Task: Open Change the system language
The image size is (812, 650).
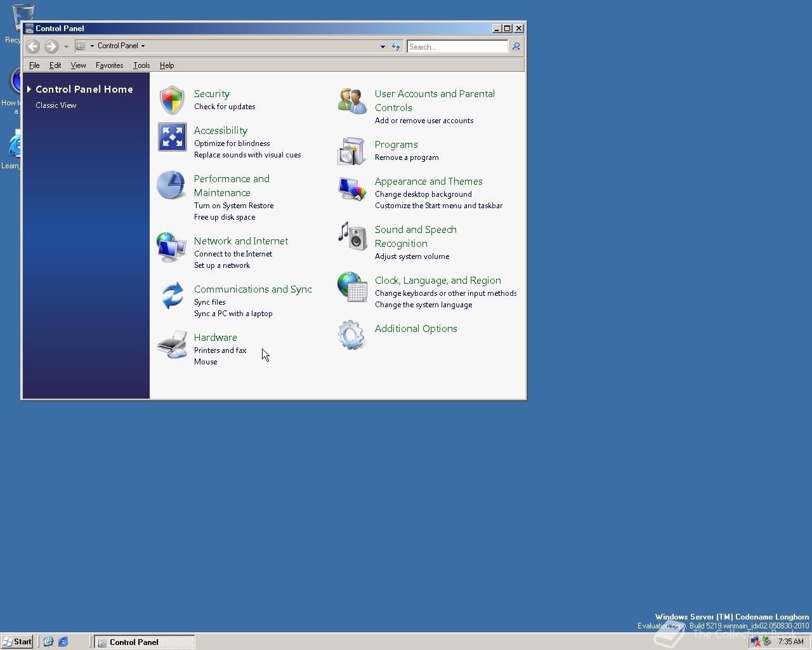Action: coord(423,305)
